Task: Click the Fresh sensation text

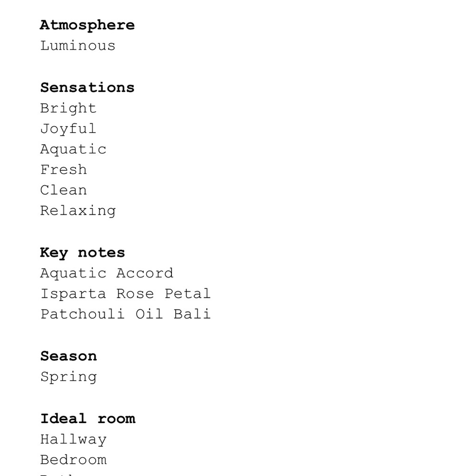Action: click(63, 169)
